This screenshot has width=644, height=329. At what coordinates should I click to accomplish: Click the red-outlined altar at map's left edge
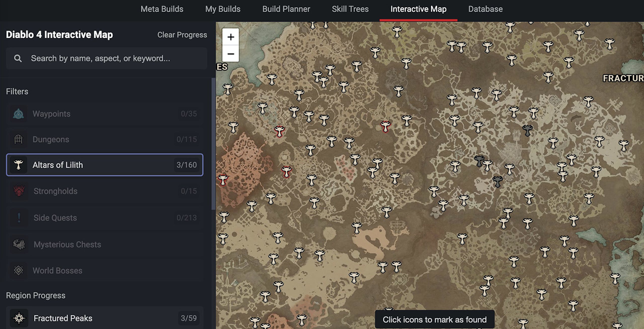point(223,180)
